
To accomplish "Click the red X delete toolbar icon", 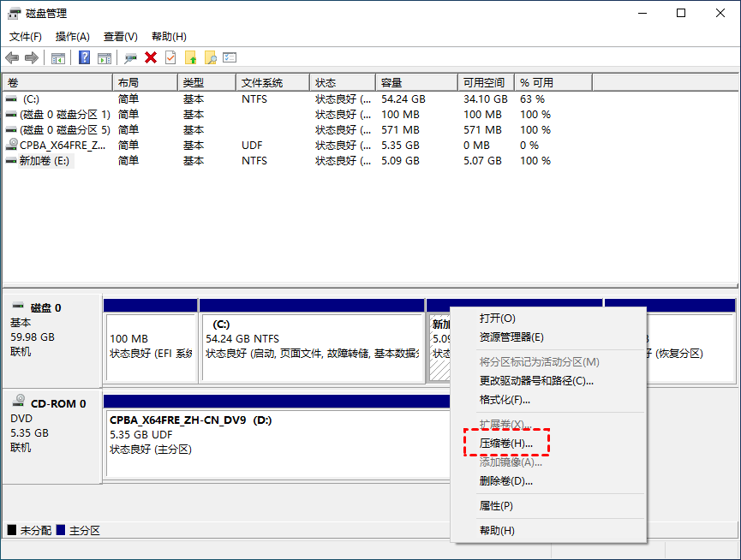I will [151, 57].
